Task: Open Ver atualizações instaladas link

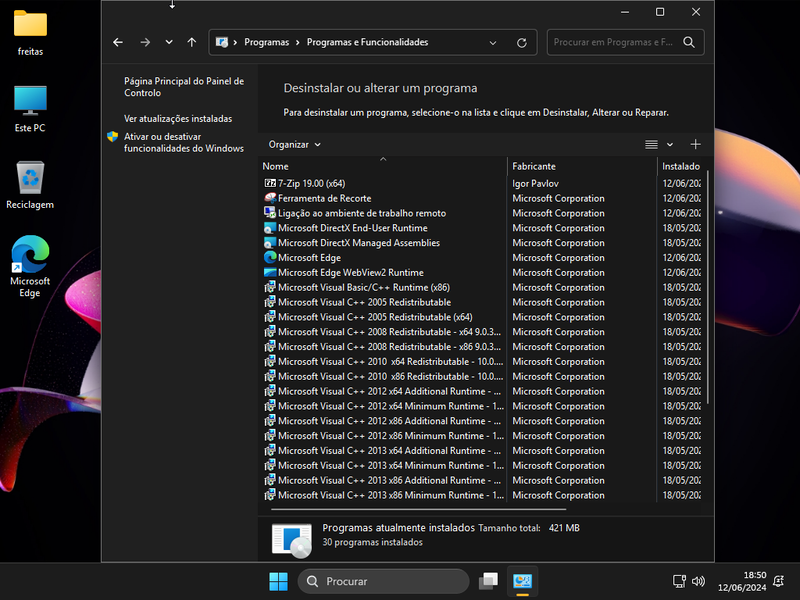Action: tap(178, 118)
